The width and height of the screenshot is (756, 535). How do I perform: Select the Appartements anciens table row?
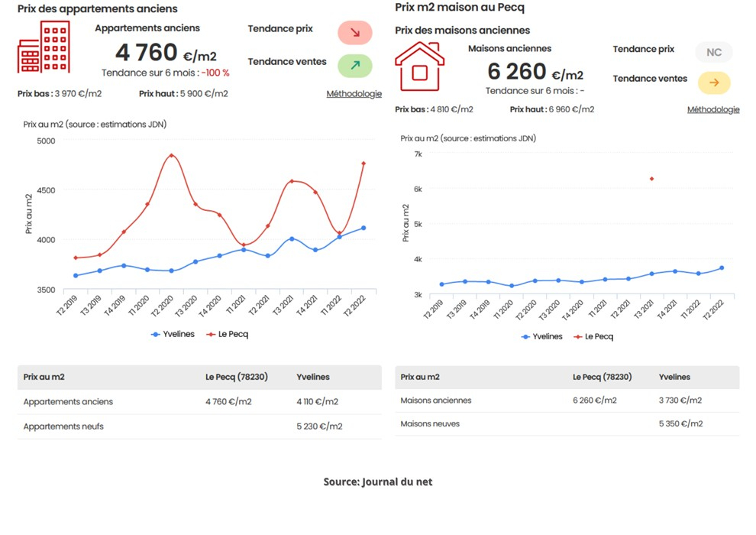(x=199, y=401)
